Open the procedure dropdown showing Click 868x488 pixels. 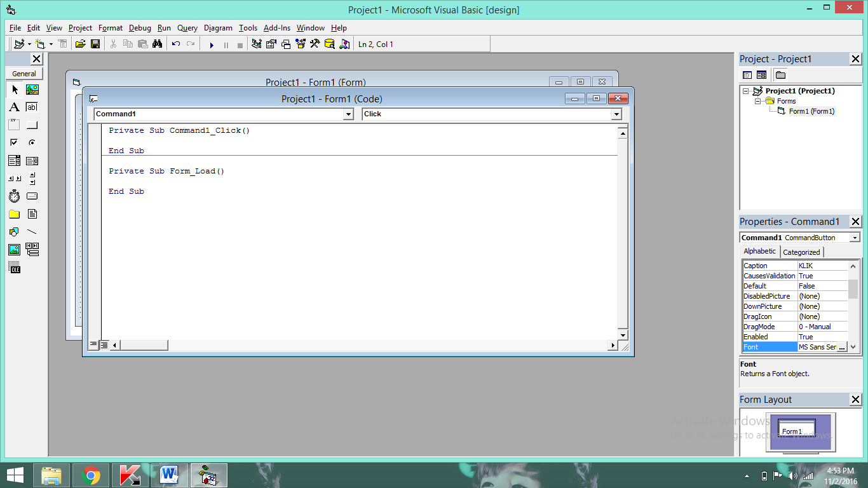[616, 114]
